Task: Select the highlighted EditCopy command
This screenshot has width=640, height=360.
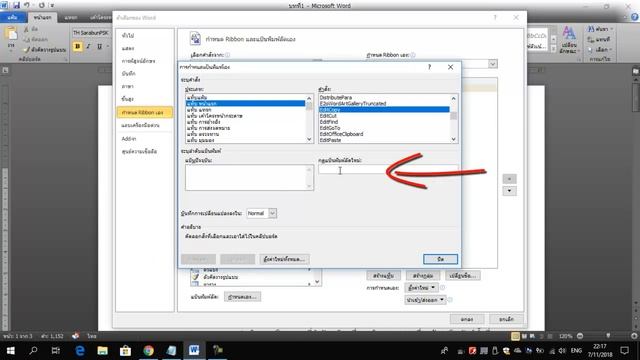Action: [384, 110]
